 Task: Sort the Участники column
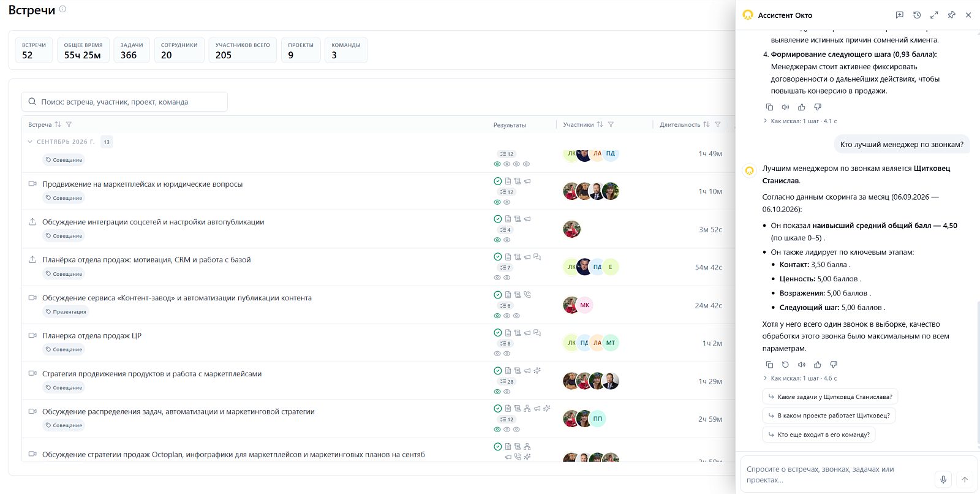[600, 124]
